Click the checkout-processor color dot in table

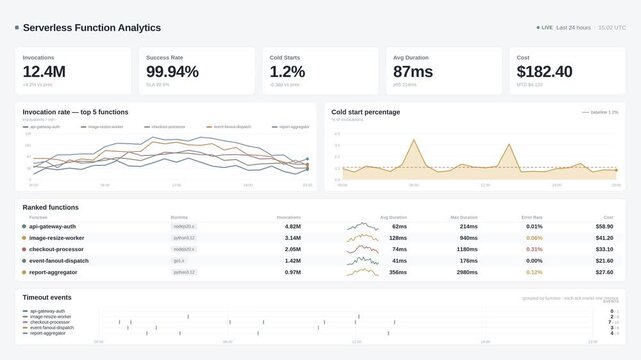click(24, 249)
